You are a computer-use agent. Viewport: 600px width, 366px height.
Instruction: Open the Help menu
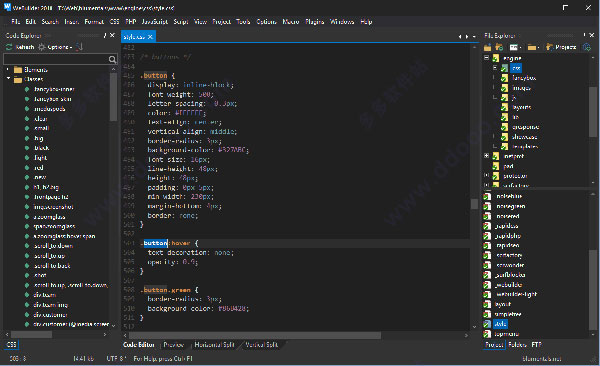click(x=366, y=21)
